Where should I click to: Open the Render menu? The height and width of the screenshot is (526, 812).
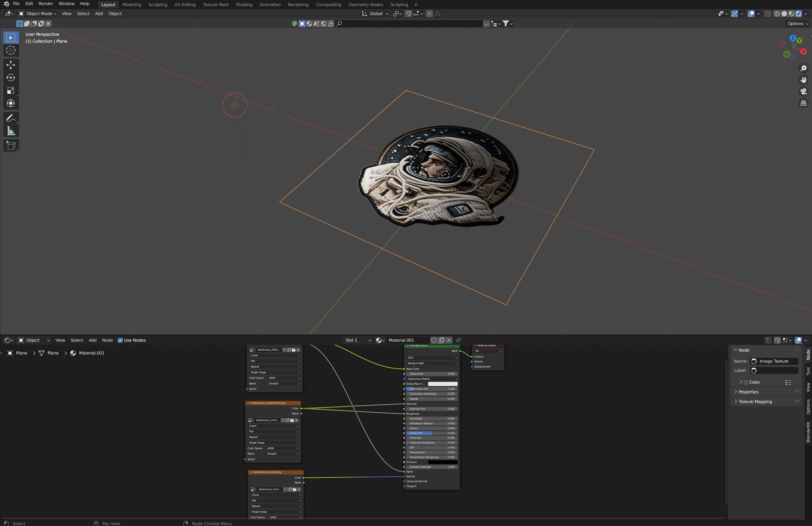pos(46,4)
